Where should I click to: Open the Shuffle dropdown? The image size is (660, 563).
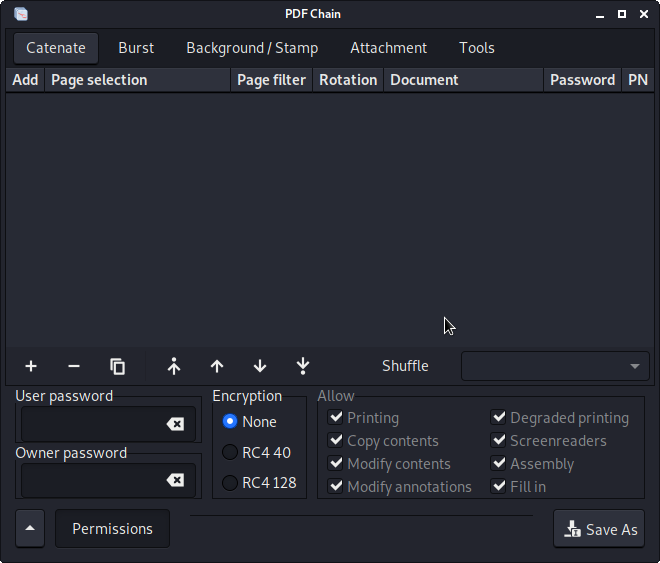pos(555,366)
